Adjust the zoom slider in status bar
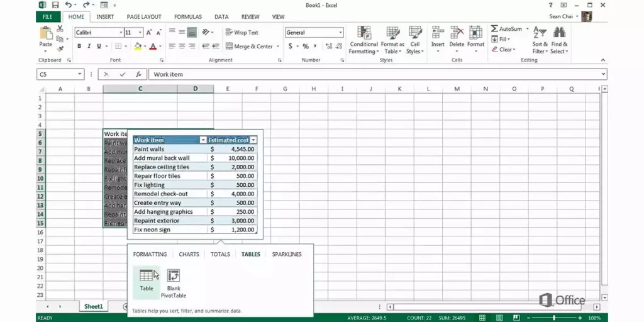Screen dimensions: 644x322 554,318
